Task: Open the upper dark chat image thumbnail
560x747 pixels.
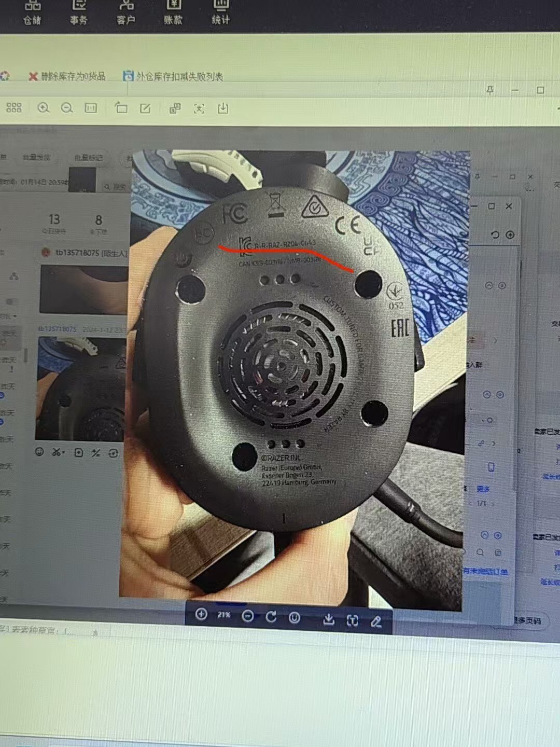Action: coord(84,289)
